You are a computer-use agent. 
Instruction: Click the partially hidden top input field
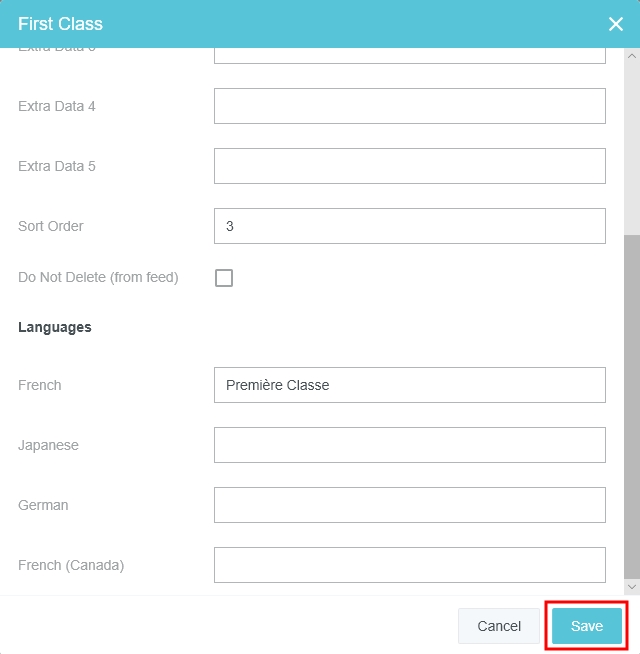410,55
